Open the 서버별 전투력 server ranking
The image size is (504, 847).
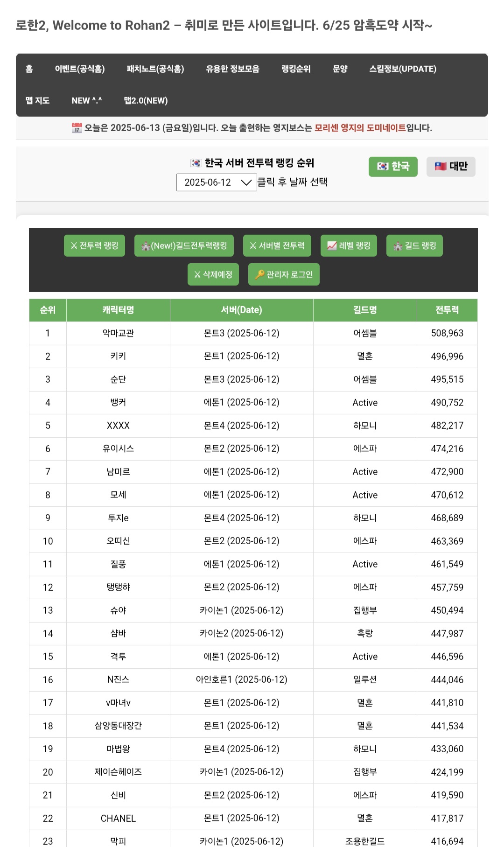(x=277, y=246)
